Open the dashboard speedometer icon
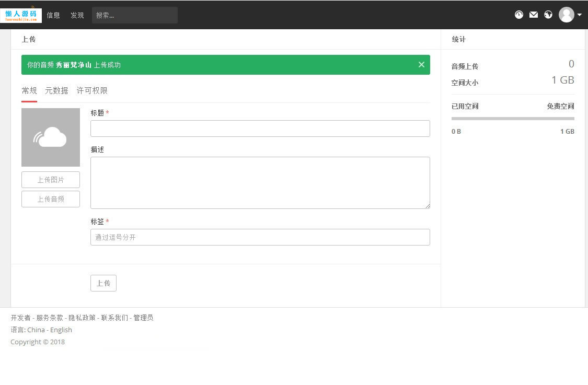Screen dimensions: 588x385 point(519,15)
